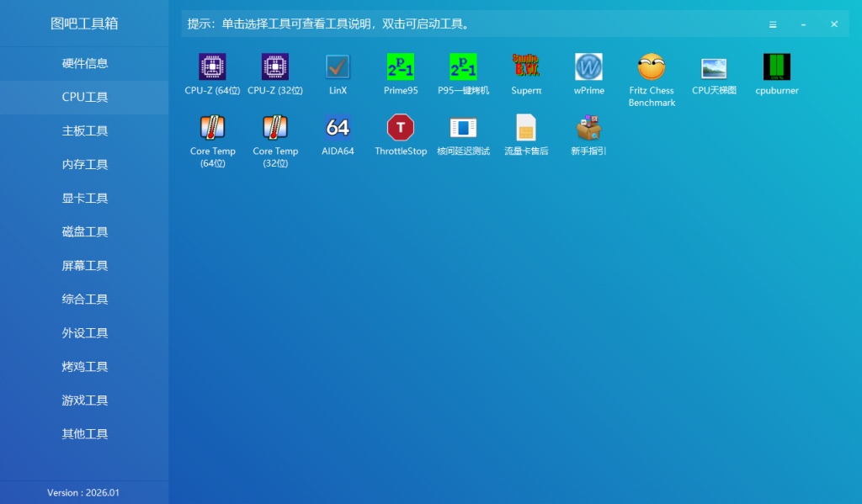862x504 pixels.
Task: Click the cpuburner icon
Action: (x=776, y=67)
